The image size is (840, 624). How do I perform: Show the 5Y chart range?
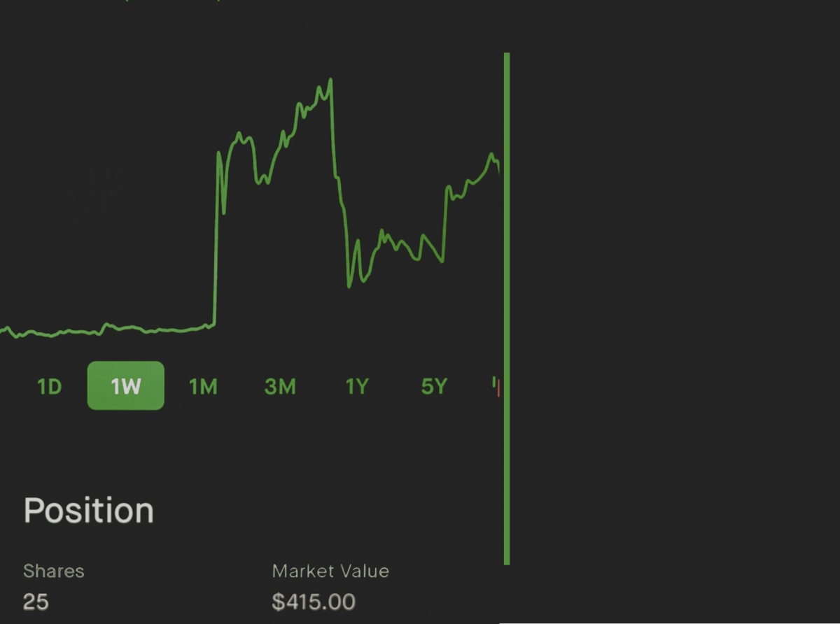pos(432,386)
